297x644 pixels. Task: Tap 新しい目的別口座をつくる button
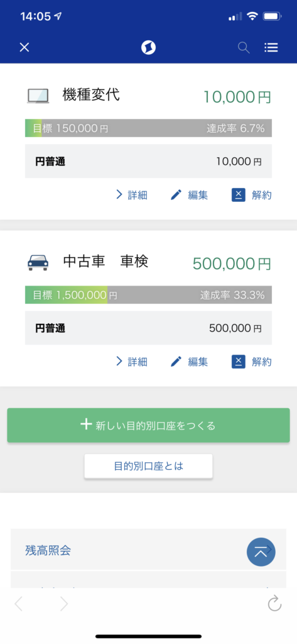coord(148,425)
